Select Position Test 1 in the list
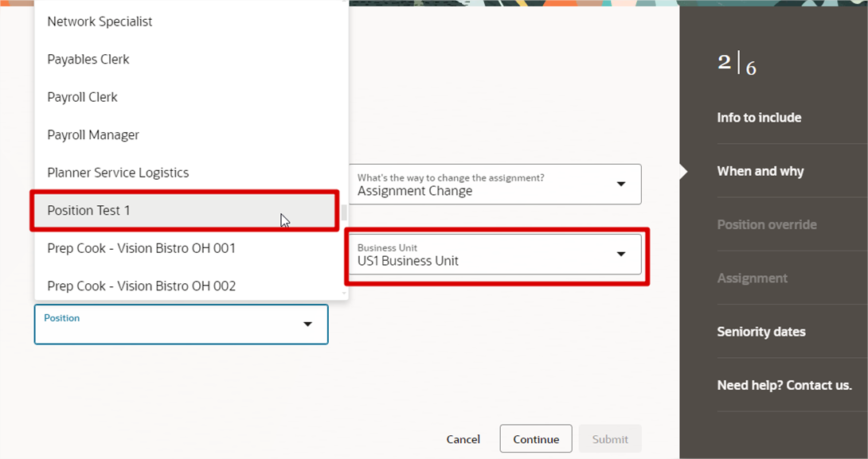868x459 pixels. (x=185, y=210)
